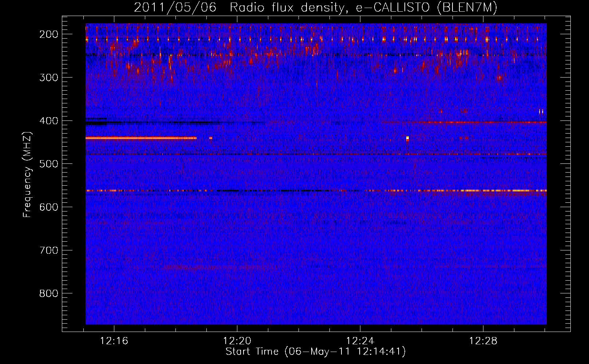Select the Frequency (MHZ) axis label
Screen dimensions: 589x364
click(27, 175)
